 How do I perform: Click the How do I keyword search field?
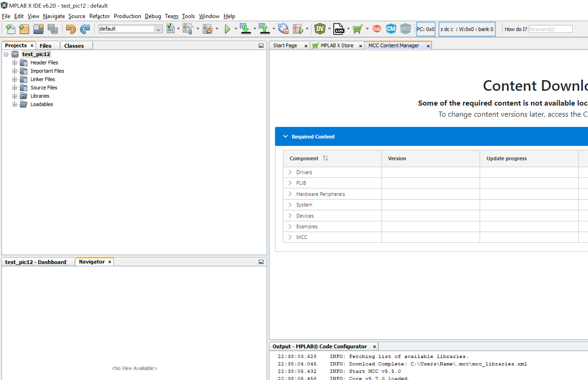coord(550,29)
